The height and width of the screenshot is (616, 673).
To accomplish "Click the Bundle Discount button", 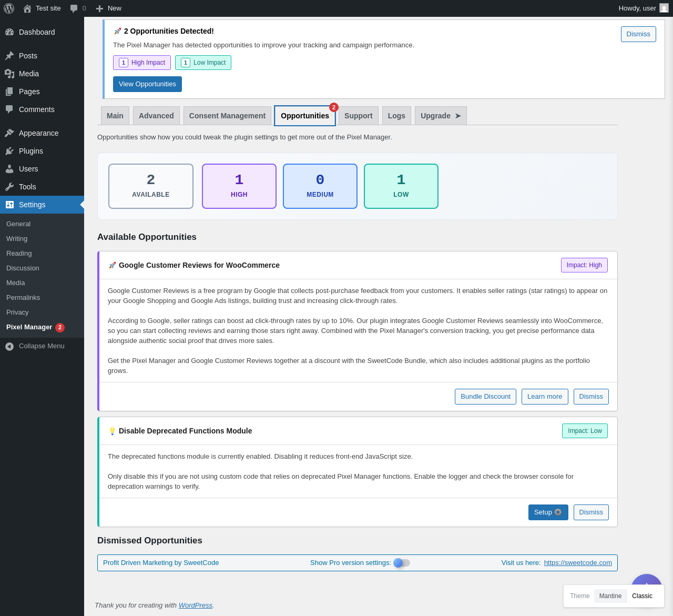I will 485,397.
